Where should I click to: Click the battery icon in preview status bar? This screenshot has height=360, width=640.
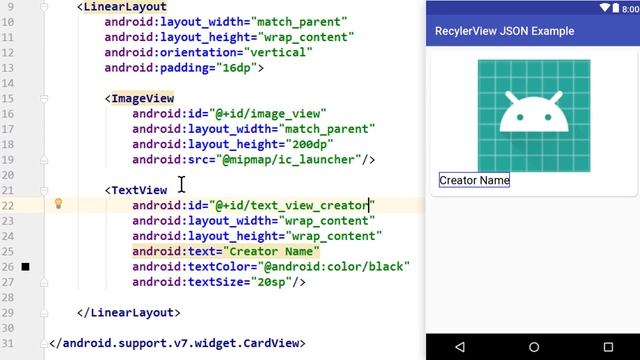[616, 8]
